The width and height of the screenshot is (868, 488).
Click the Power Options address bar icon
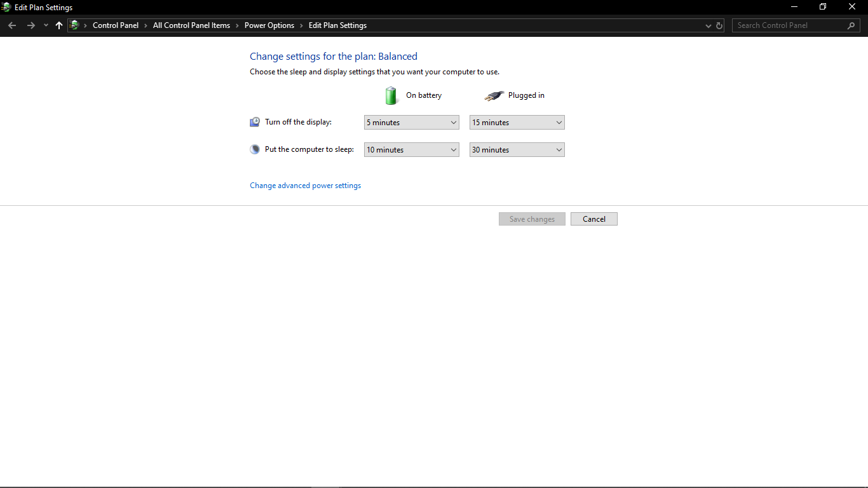[74, 25]
